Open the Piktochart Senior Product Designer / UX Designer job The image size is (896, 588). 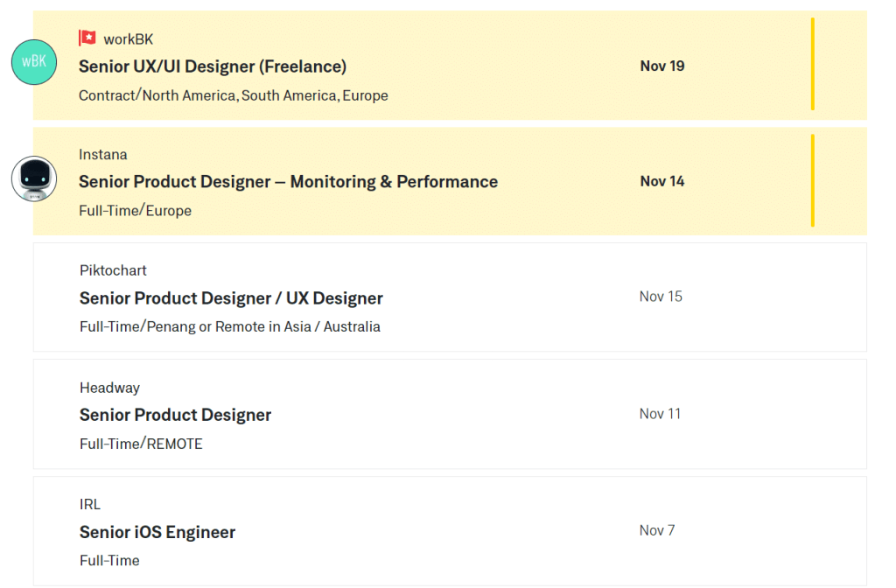231,297
